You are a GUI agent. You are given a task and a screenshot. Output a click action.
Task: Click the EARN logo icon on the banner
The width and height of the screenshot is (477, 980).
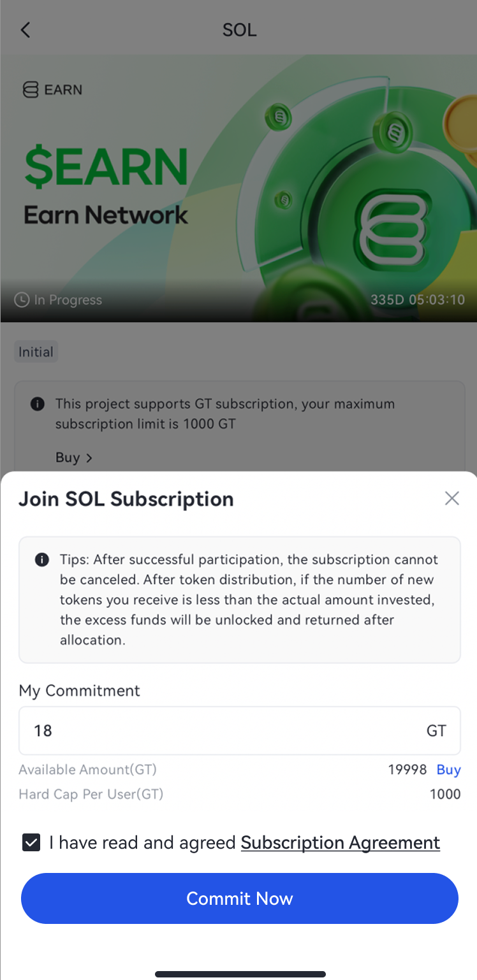[31, 90]
